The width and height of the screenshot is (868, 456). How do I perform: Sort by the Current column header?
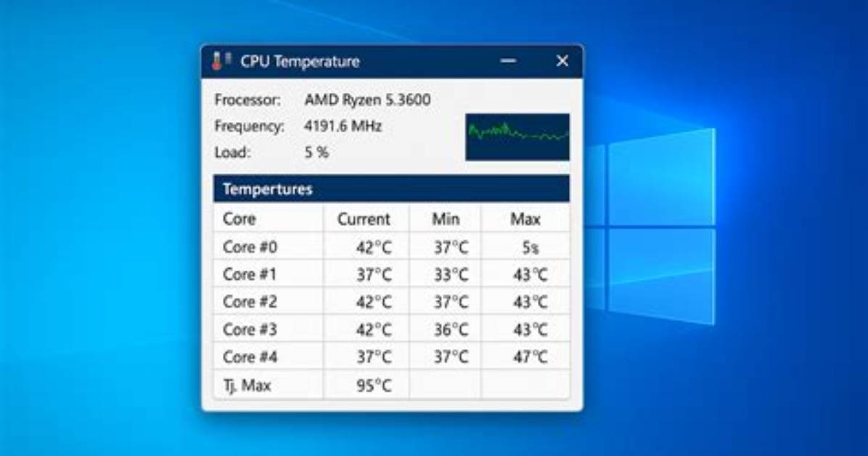[x=364, y=219]
